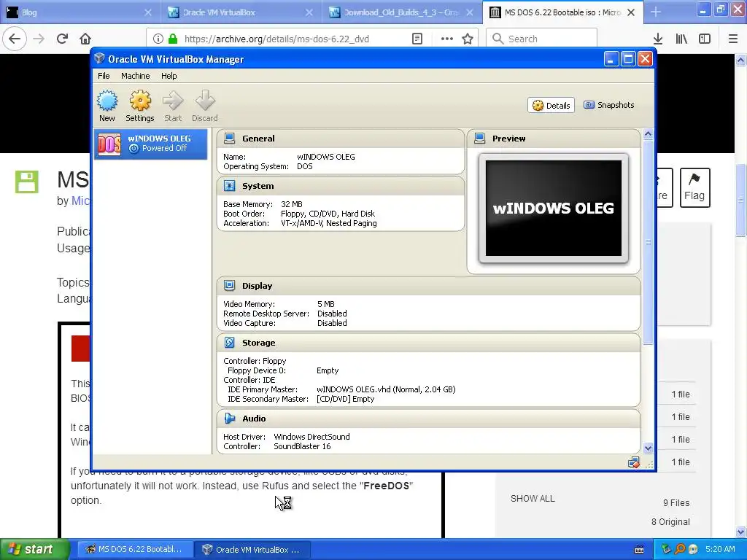Click the System section chip icon
The width and height of the screenshot is (747, 560).
click(x=230, y=186)
